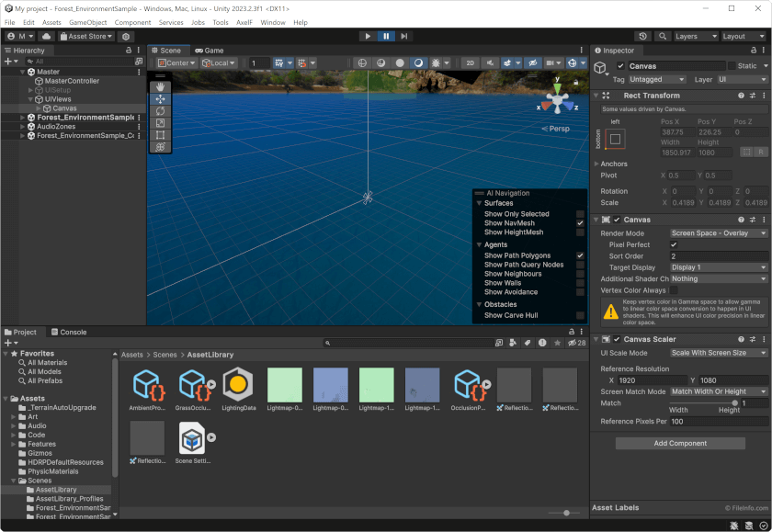Viewport: 772px width, 532px height.
Task: Toggle scene view audio
Action: point(490,62)
